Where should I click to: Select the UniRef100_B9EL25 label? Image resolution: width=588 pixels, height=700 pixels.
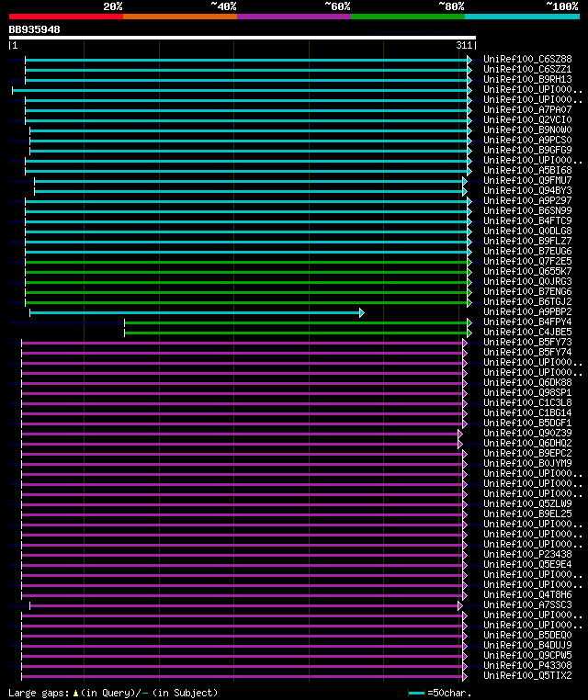[527, 514]
